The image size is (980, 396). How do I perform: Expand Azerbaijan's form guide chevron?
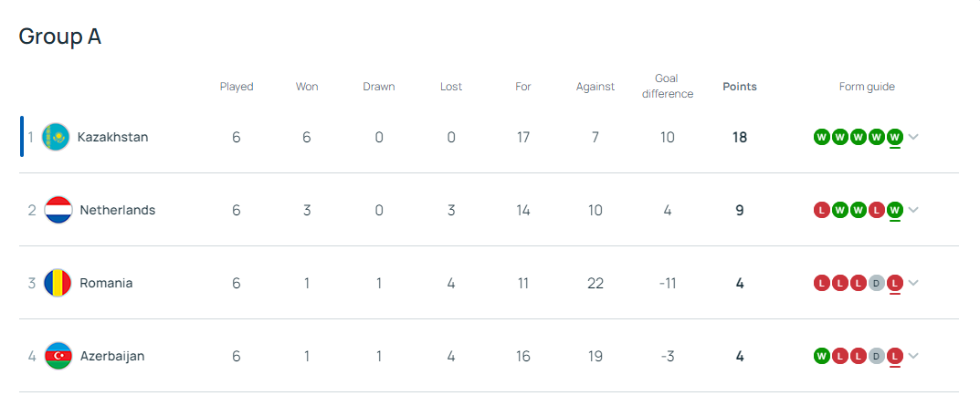(913, 356)
